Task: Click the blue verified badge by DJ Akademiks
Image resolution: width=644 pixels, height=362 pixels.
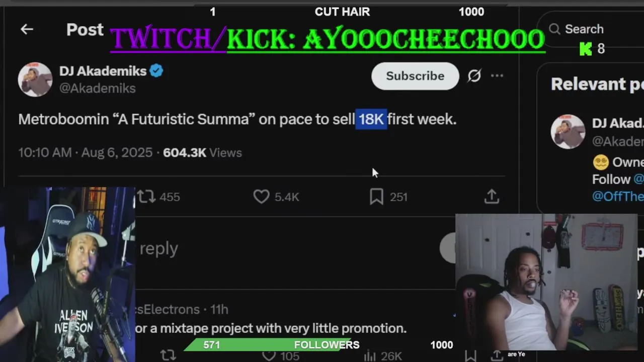Action: click(156, 71)
